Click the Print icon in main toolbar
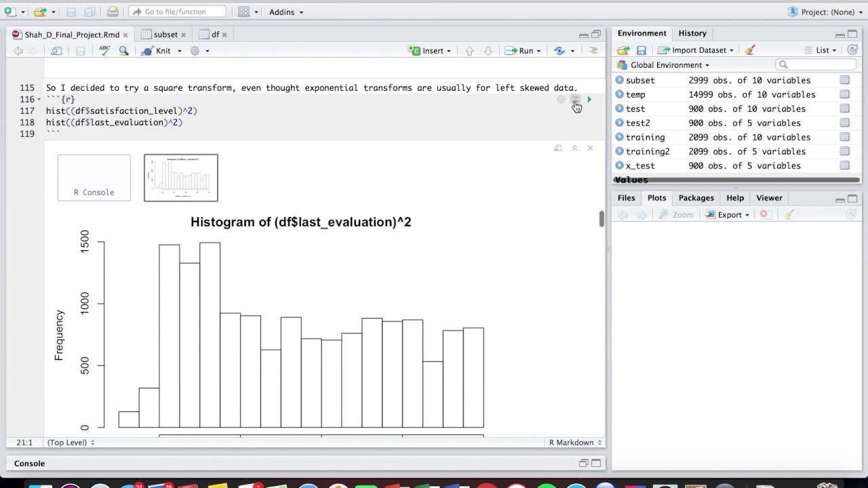 [113, 12]
